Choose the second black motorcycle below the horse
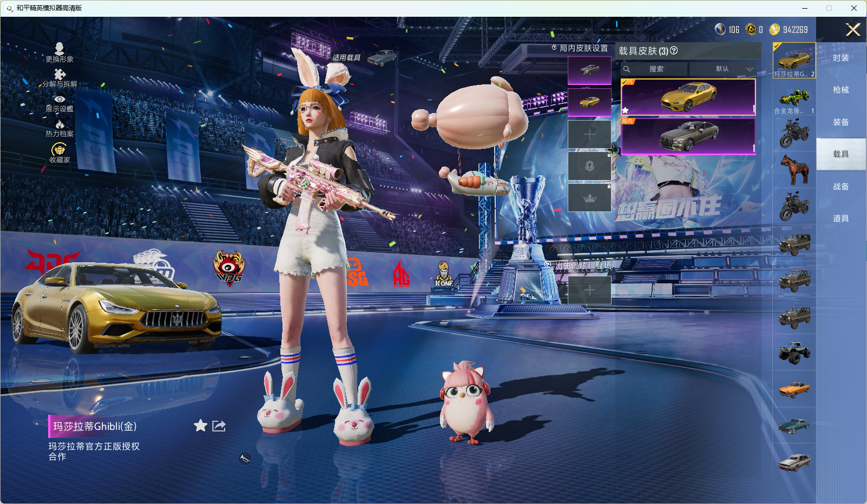867x504 pixels. coord(794,207)
